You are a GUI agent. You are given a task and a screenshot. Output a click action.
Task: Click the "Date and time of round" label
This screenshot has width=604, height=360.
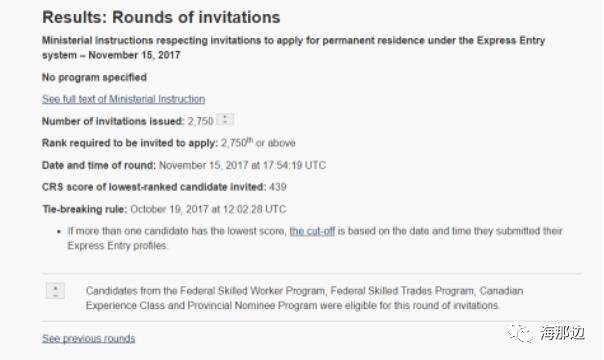coord(99,166)
